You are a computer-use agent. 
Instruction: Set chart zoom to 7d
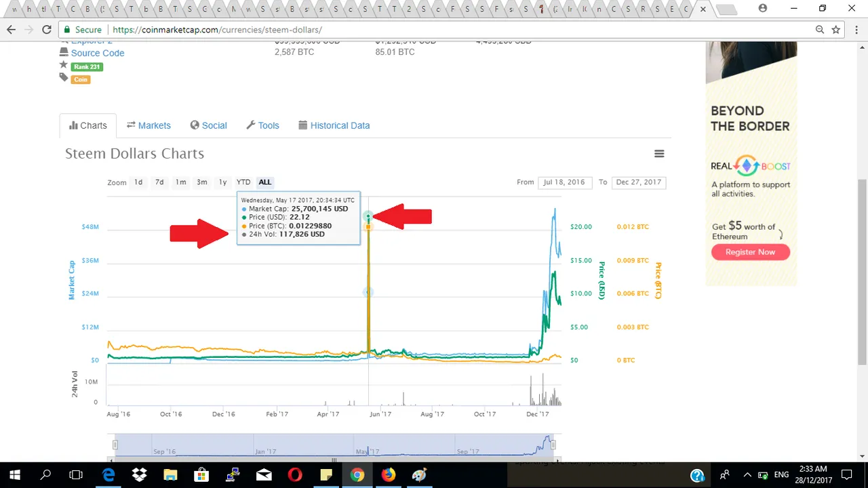159,182
